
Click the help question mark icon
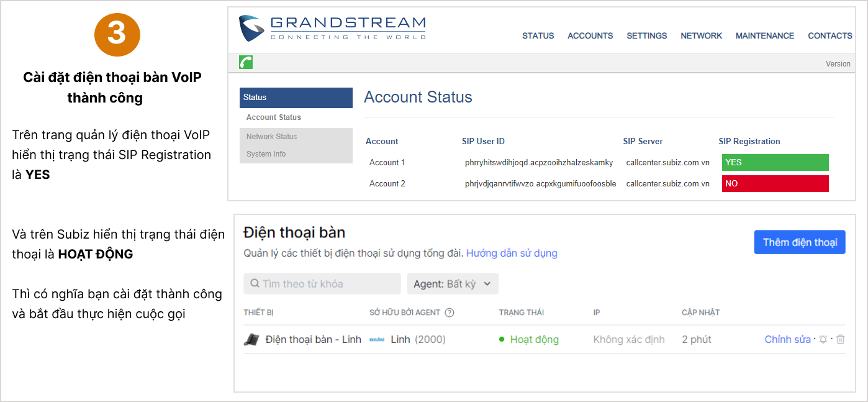coord(450,313)
